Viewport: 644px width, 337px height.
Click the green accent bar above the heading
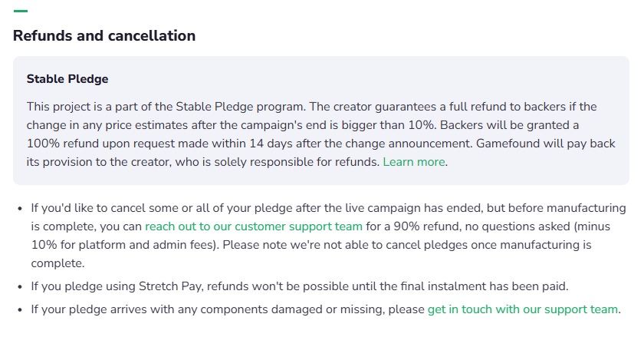click(21, 11)
